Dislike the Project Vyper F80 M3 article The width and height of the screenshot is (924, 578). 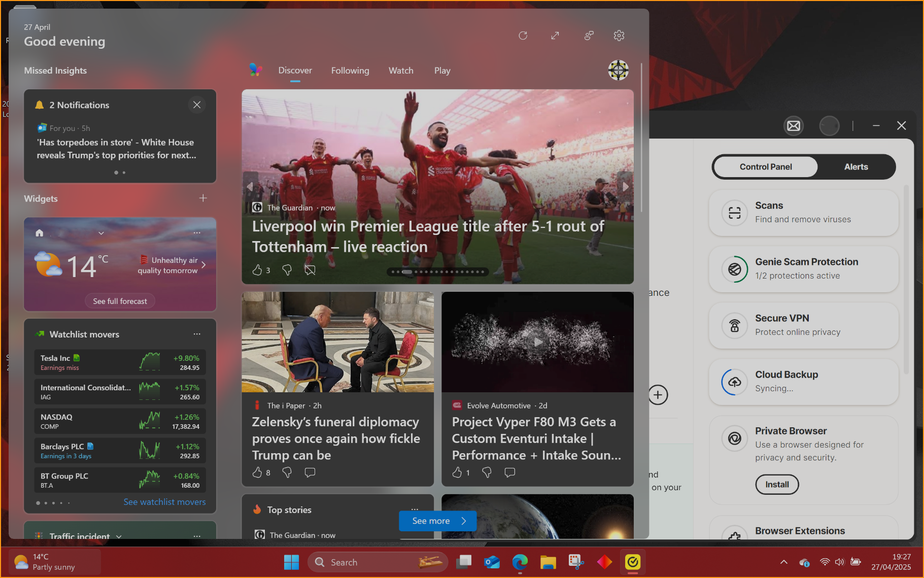coord(487,472)
